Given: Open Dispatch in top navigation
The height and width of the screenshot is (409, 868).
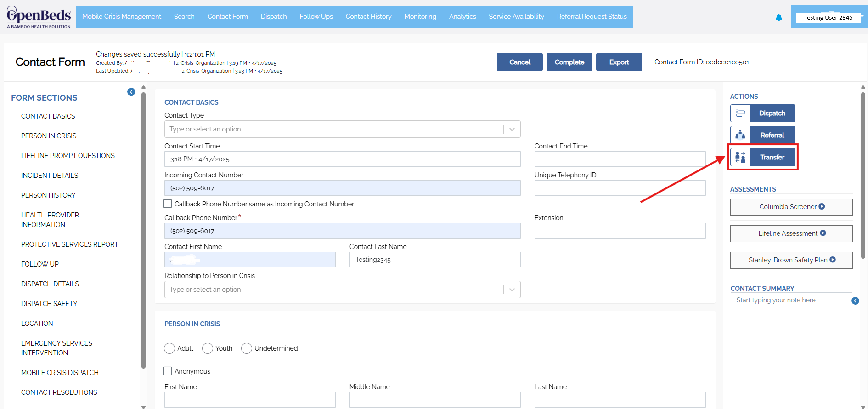Looking at the screenshot, I should [x=274, y=17].
